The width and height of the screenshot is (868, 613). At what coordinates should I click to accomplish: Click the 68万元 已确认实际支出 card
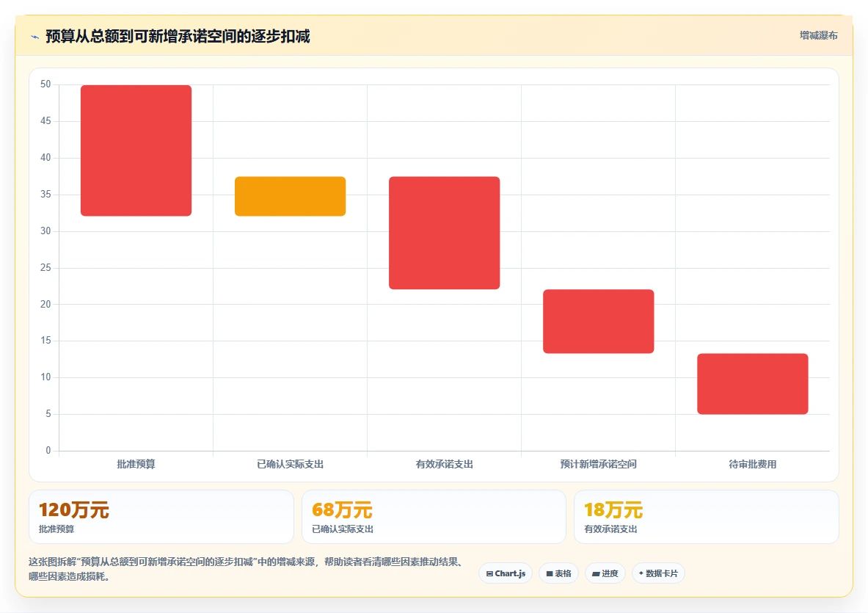434,517
